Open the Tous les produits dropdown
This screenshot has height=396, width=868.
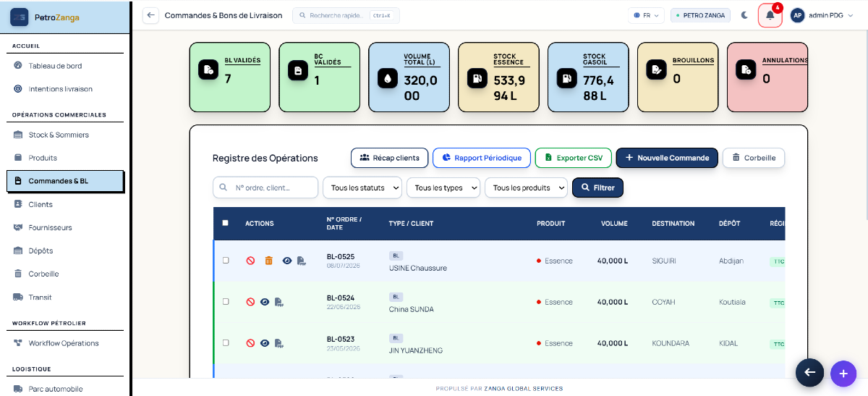pyautogui.click(x=526, y=188)
